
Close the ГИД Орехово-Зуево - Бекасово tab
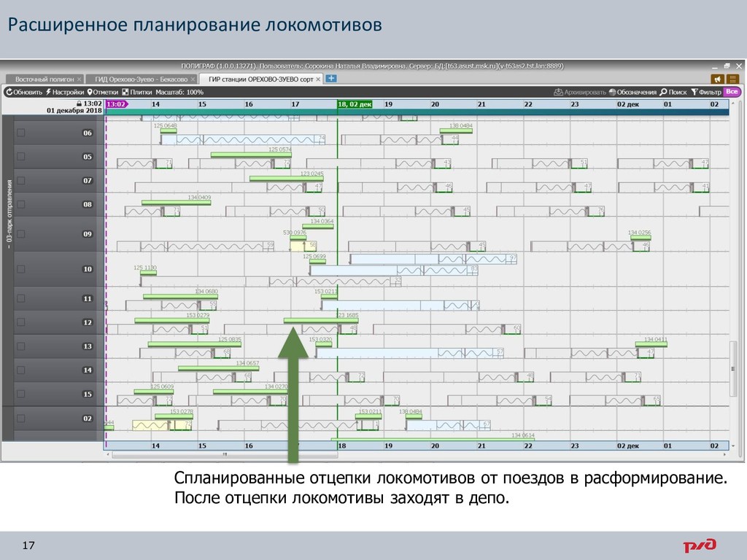click(x=193, y=79)
